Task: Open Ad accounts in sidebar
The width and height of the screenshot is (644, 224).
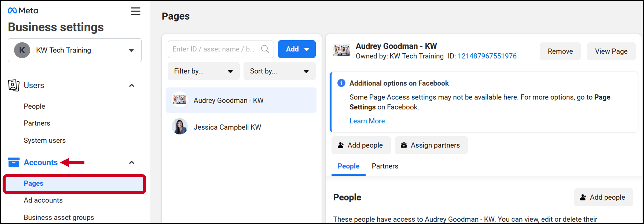Action: click(x=43, y=200)
